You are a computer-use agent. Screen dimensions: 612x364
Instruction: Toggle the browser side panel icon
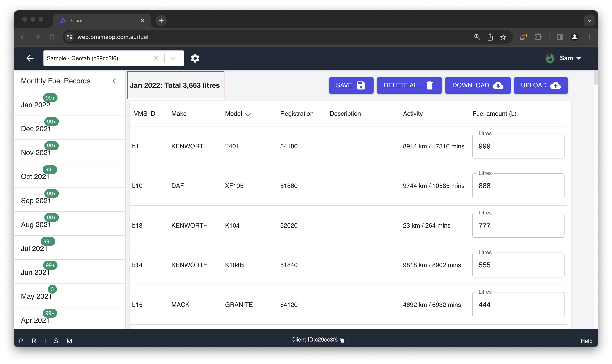pyautogui.click(x=560, y=37)
